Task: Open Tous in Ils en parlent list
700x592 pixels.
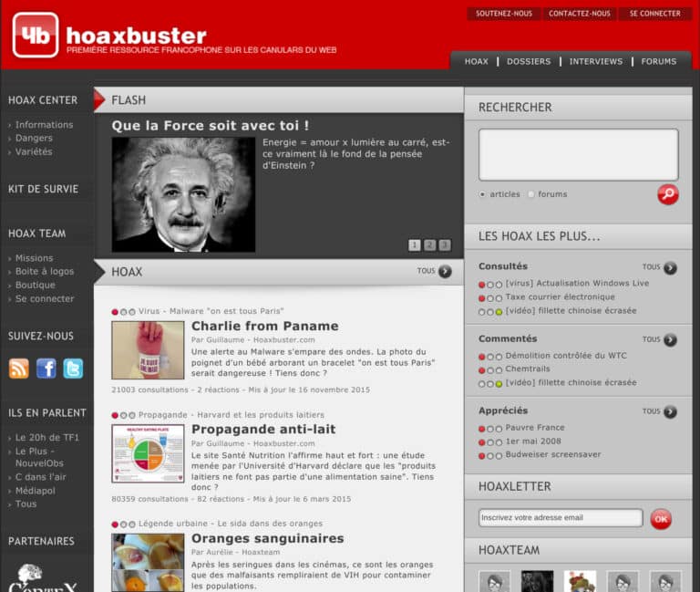Action: point(26,504)
